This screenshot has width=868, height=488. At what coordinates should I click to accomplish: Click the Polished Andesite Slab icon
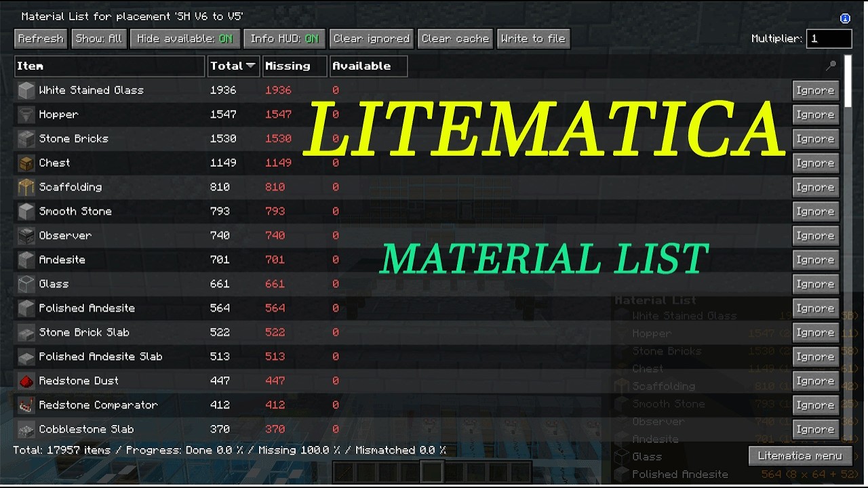coord(26,357)
